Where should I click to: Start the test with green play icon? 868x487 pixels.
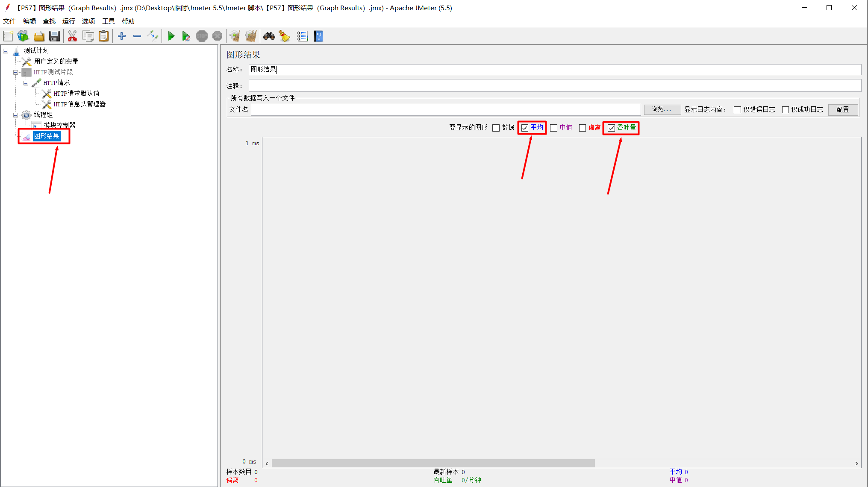[x=171, y=36]
